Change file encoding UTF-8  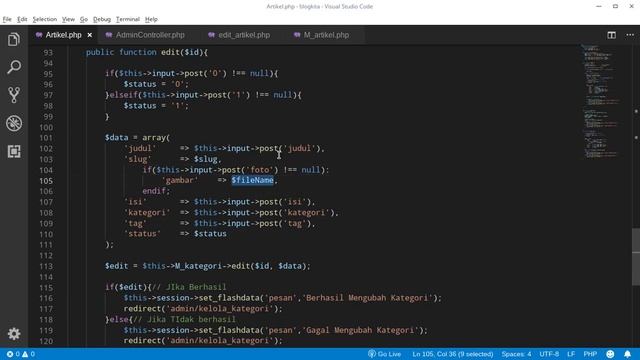pyautogui.click(x=549, y=354)
